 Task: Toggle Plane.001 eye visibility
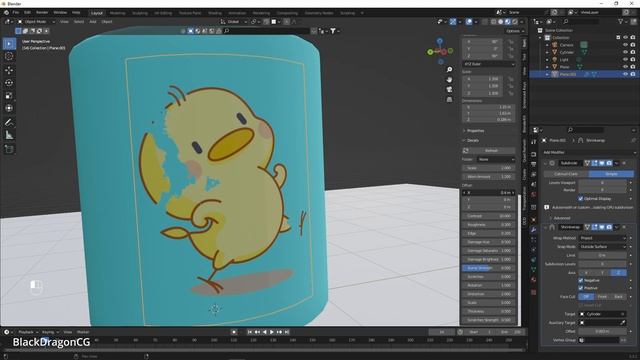point(625,74)
